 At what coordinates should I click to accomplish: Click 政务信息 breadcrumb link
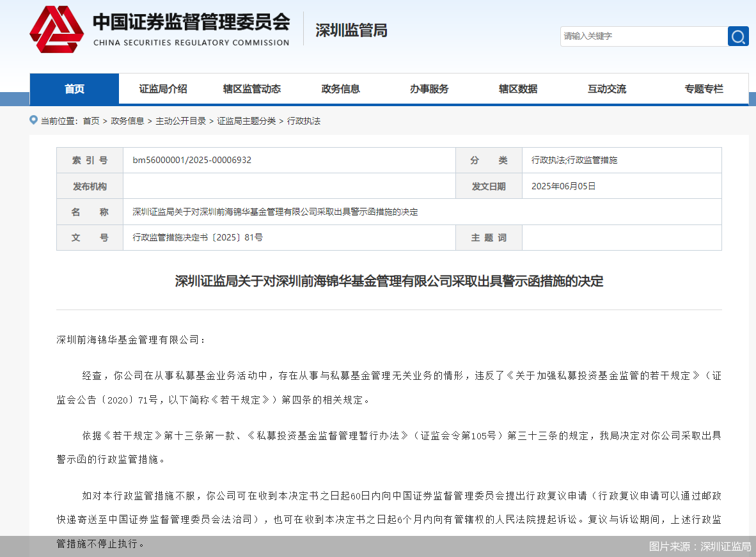[127, 121]
